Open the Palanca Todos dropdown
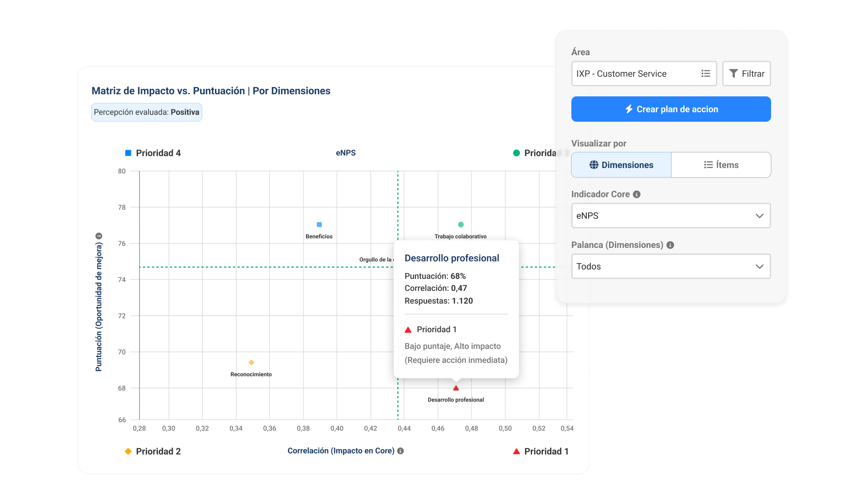The image size is (864, 504). point(671,266)
